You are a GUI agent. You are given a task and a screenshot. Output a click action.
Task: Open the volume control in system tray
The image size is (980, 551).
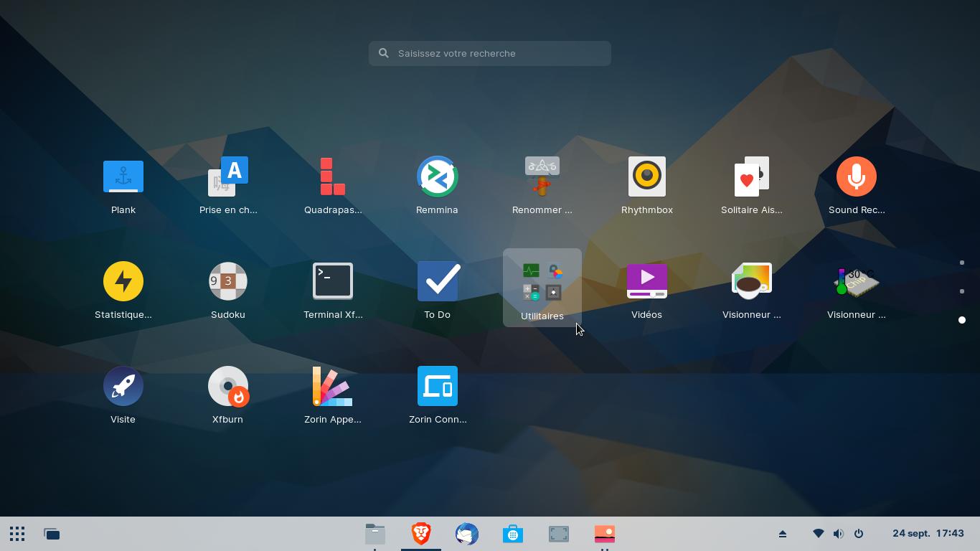[x=838, y=534]
